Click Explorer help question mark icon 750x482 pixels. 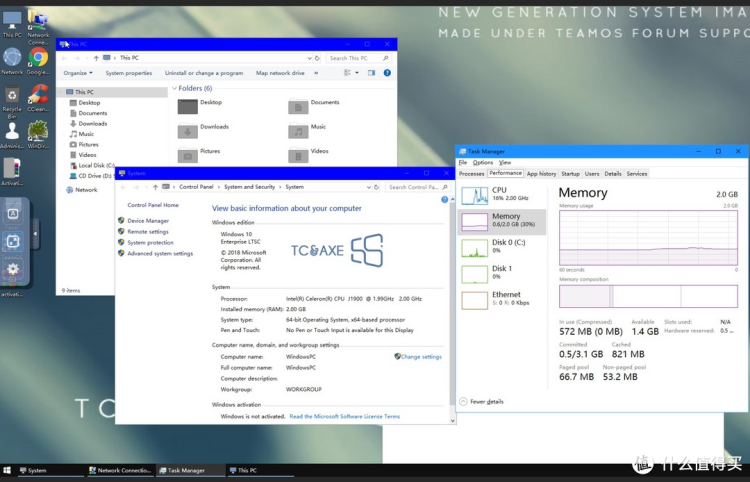tap(387, 73)
